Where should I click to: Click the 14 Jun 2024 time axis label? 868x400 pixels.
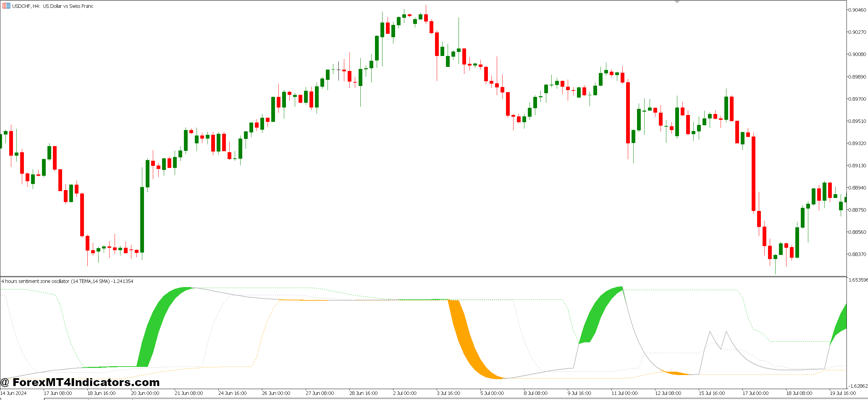[13, 393]
